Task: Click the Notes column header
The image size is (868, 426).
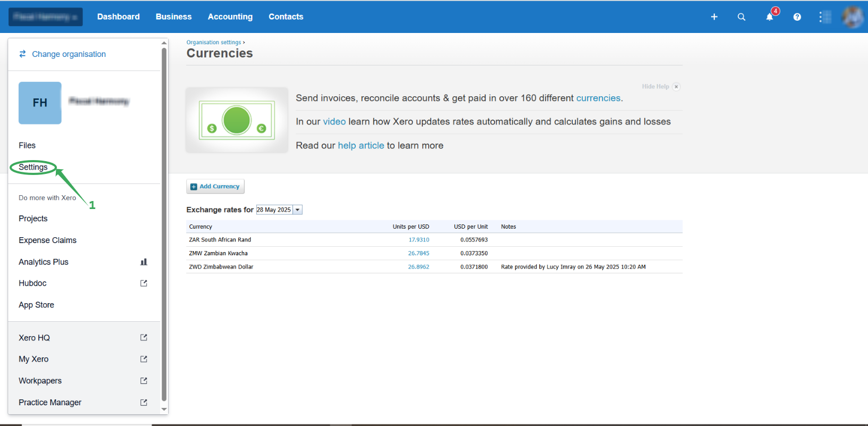Action: tap(508, 227)
